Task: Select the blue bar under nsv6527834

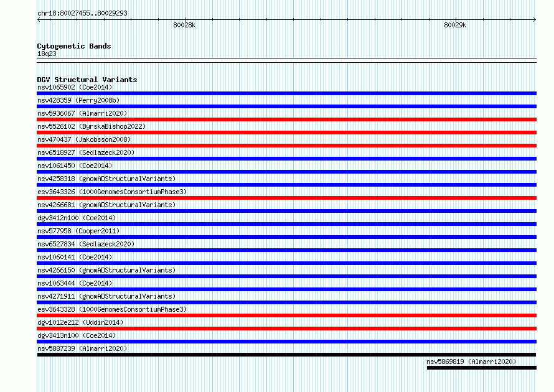Action: click(x=286, y=250)
